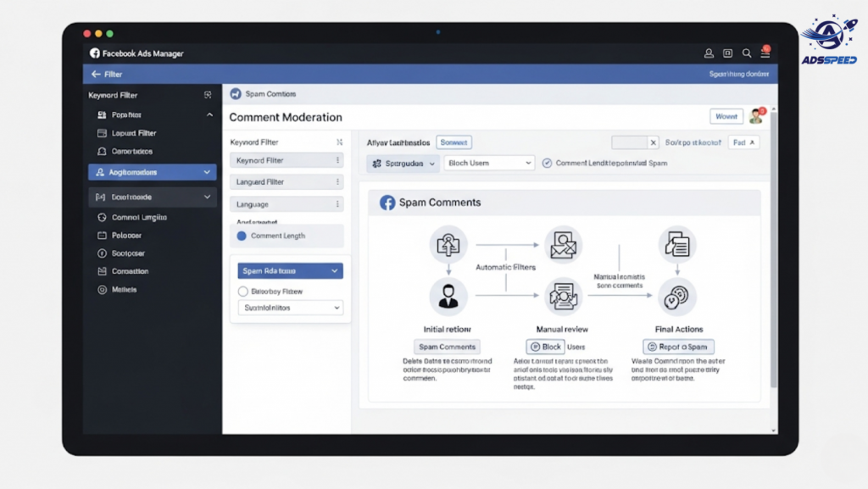Open Laguard Filter in the left sidebar

tap(134, 133)
